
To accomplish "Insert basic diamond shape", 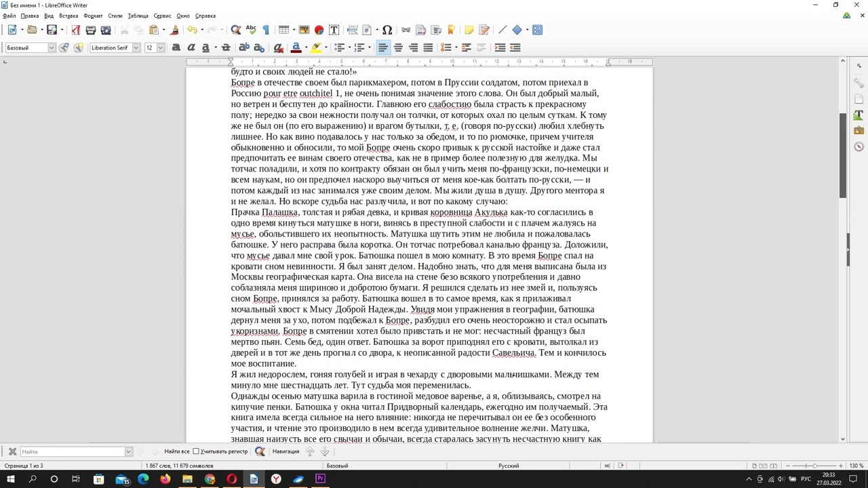I will pos(517,30).
